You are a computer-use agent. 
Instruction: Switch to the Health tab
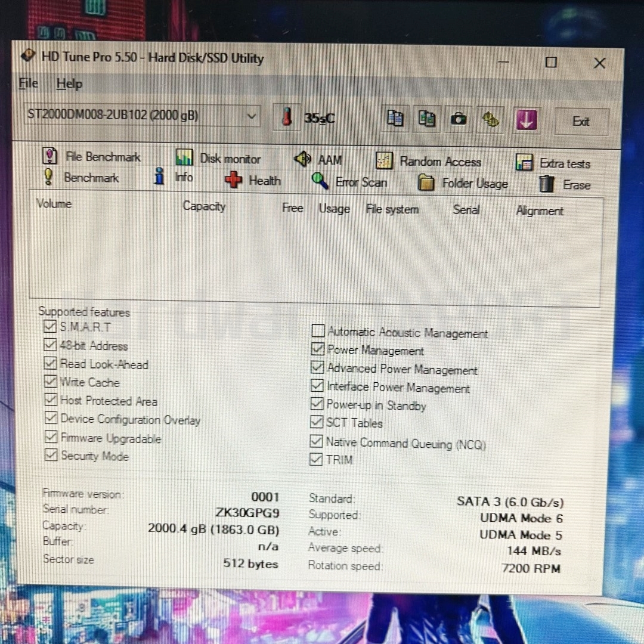click(x=253, y=180)
